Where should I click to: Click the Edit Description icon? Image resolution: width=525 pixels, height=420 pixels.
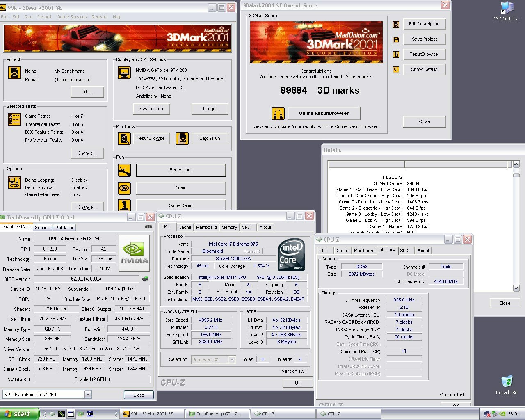pyautogui.click(x=396, y=24)
